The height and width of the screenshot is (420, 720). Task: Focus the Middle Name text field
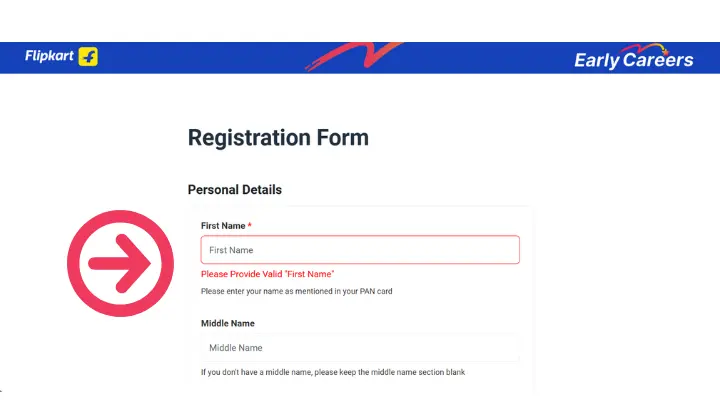(360, 347)
